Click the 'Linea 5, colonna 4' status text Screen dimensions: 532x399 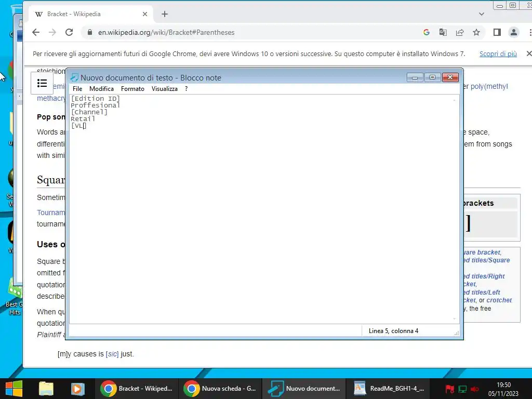point(394,331)
